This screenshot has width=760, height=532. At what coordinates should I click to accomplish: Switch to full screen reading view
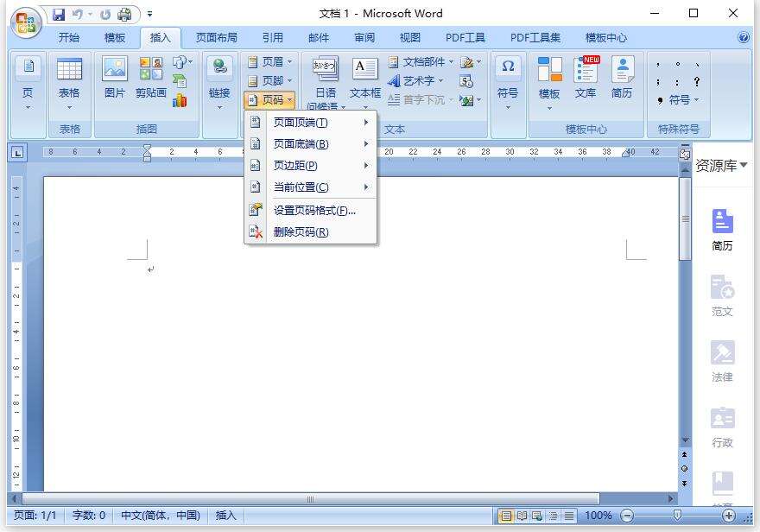point(522,516)
